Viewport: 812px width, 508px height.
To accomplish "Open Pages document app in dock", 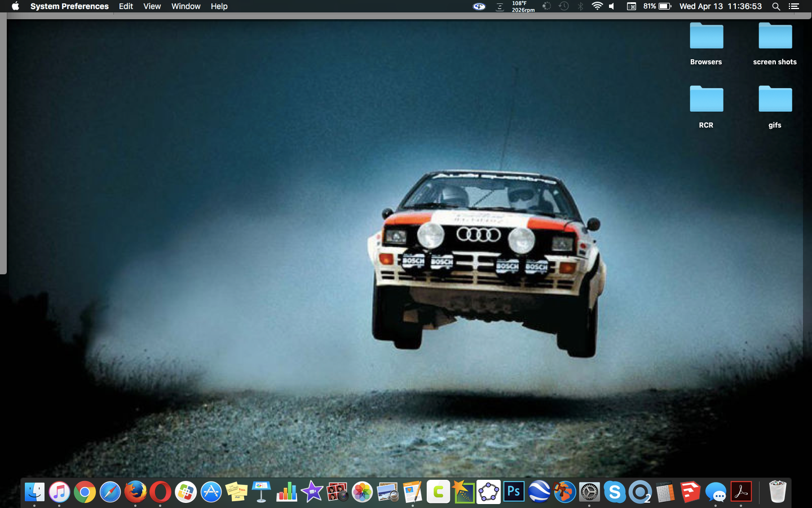I will tap(413, 492).
